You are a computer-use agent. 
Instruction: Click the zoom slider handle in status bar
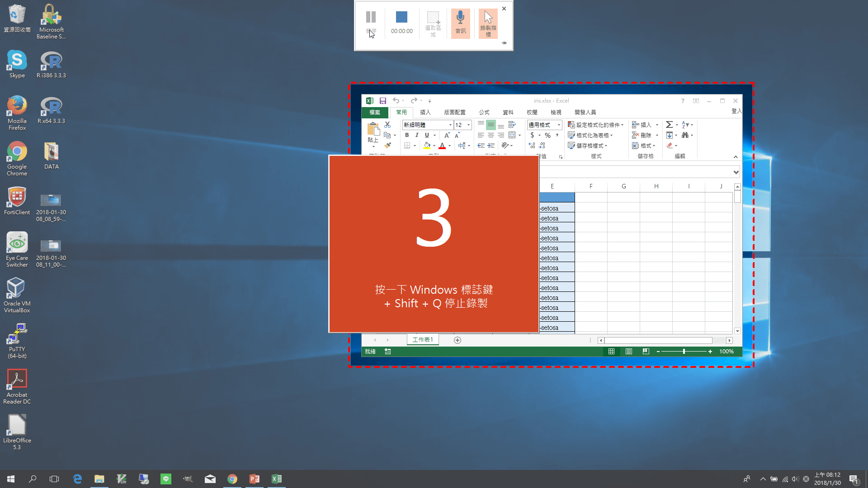(684, 352)
